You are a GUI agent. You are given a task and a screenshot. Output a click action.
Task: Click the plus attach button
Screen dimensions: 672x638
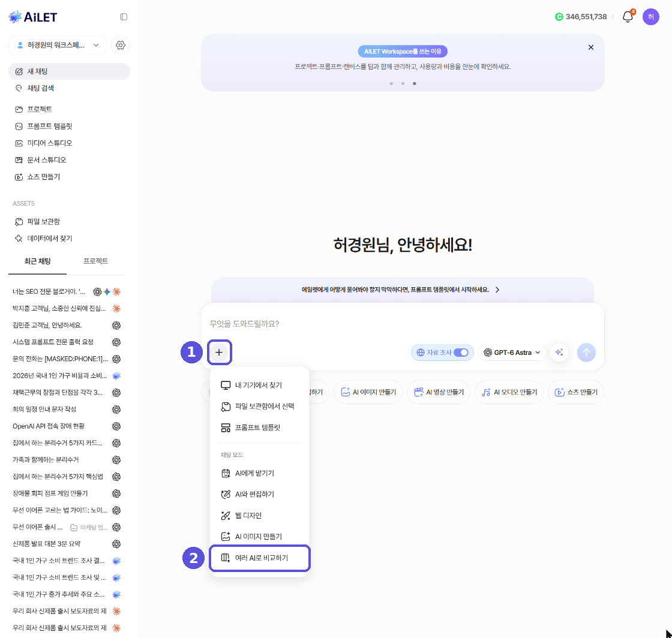click(x=219, y=353)
